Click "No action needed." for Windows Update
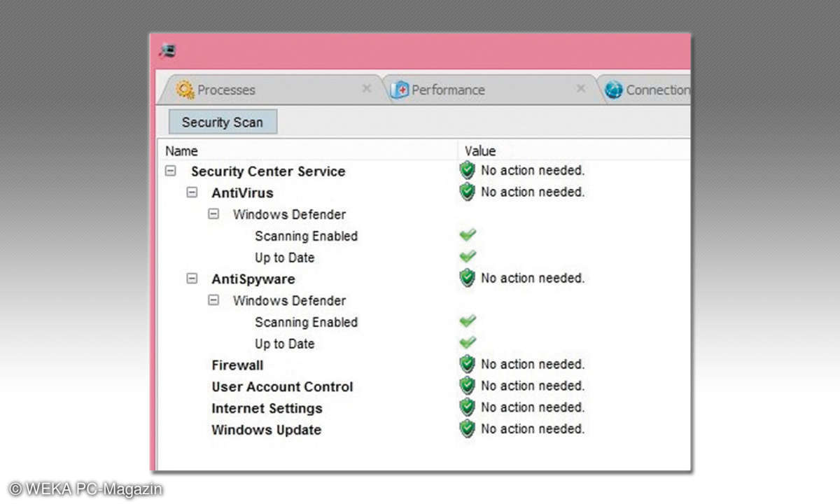Image resolution: width=840 pixels, height=504 pixels. pyautogui.click(x=533, y=429)
